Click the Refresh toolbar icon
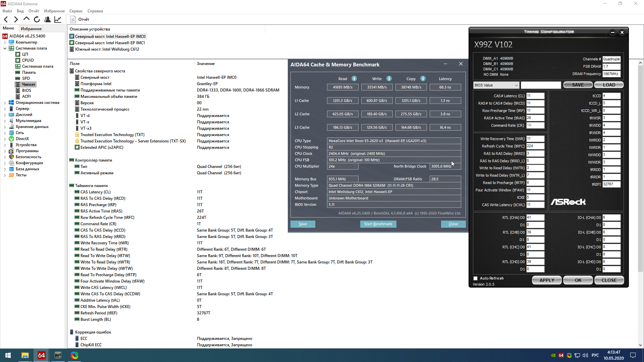The width and height of the screenshot is (644, 362). 37,19
